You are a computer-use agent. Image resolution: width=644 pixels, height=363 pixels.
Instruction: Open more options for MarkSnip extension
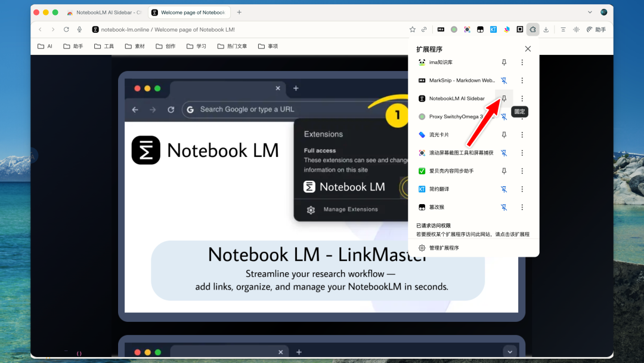[x=522, y=81]
